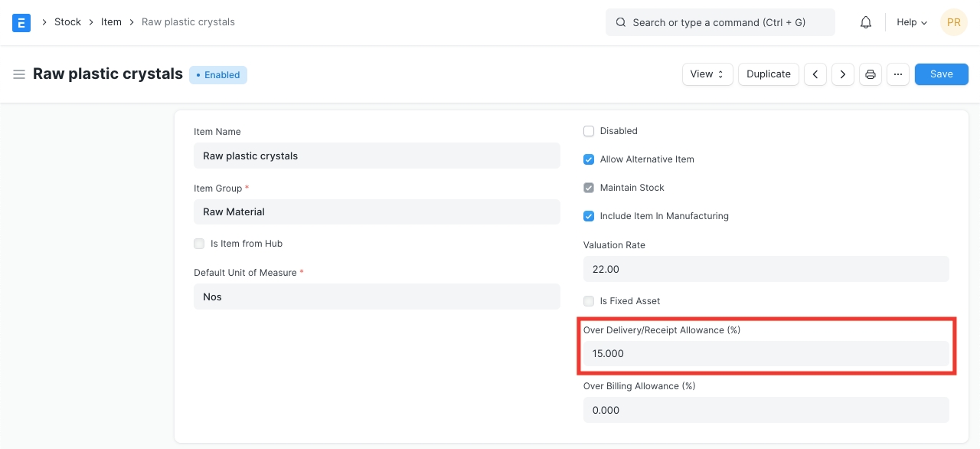Click the ERPNext home logo icon

pyautogui.click(x=21, y=22)
